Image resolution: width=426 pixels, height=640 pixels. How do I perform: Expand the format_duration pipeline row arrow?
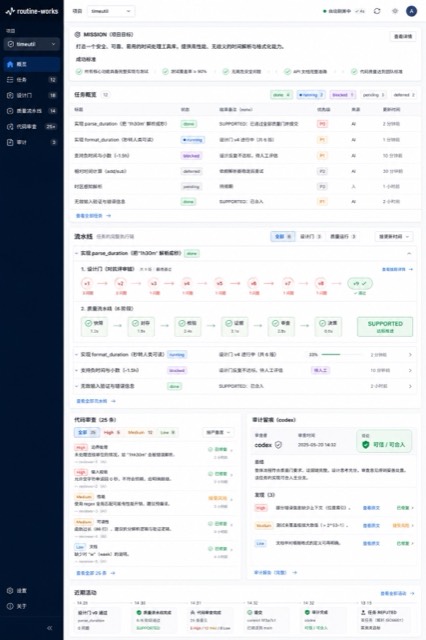pos(410,355)
